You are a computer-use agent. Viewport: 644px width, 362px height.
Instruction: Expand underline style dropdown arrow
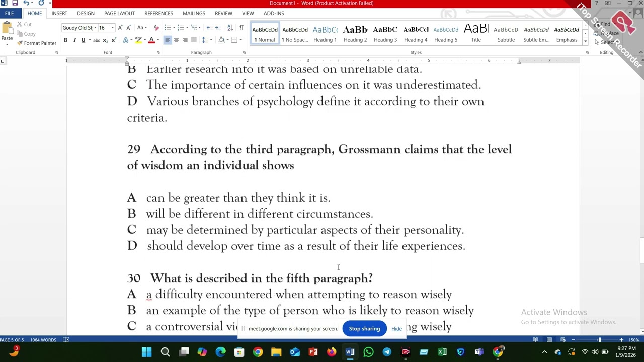click(x=89, y=40)
